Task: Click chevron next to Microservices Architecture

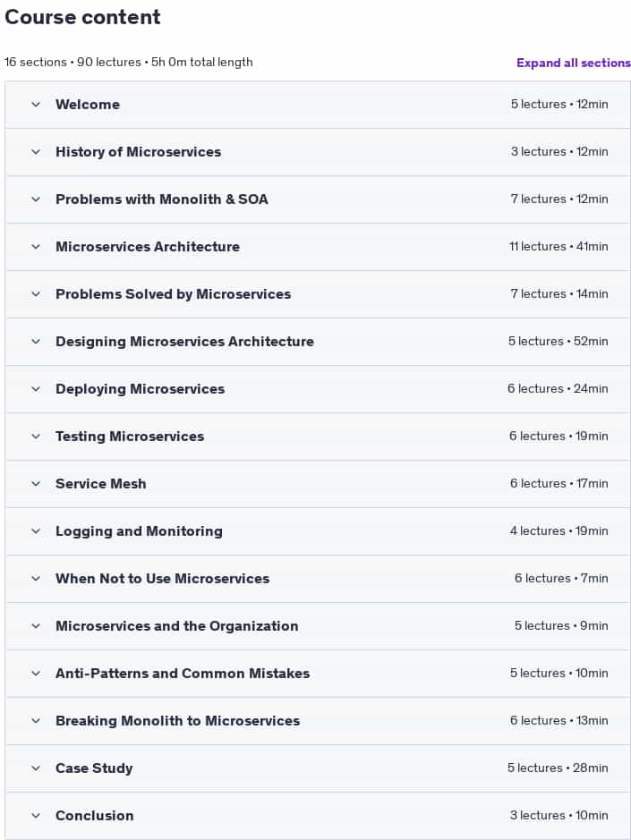Action: coord(36,247)
